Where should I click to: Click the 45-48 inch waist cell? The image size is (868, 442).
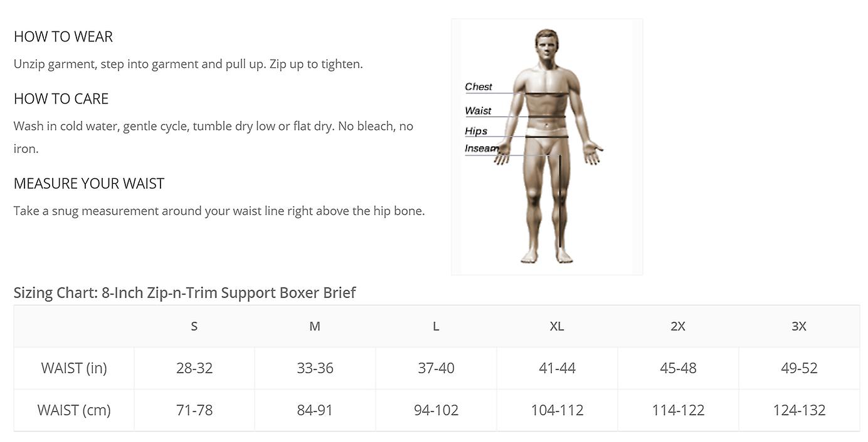point(678,368)
